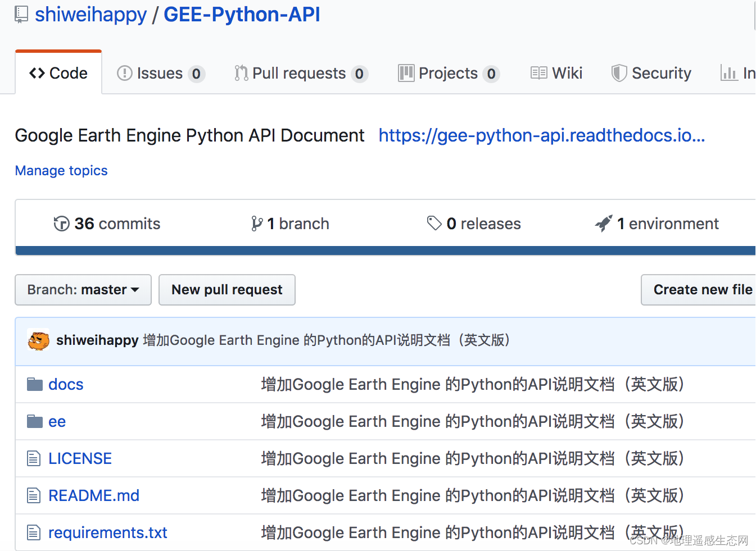Image resolution: width=756 pixels, height=551 pixels.
Task: View the 1 branch list
Action: pos(290,224)
